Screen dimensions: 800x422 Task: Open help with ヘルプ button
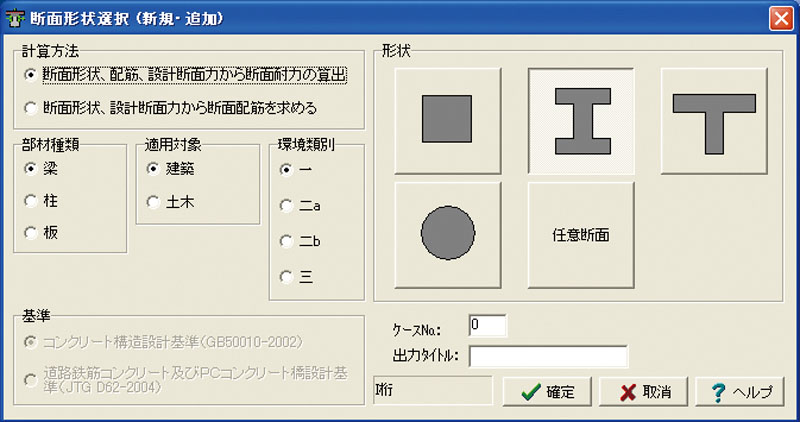tap(740, 392)
